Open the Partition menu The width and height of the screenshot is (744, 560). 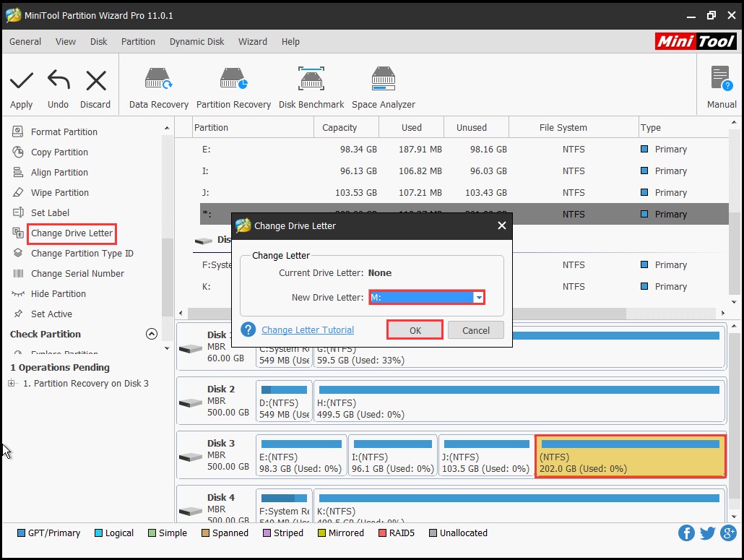point(138,42)
